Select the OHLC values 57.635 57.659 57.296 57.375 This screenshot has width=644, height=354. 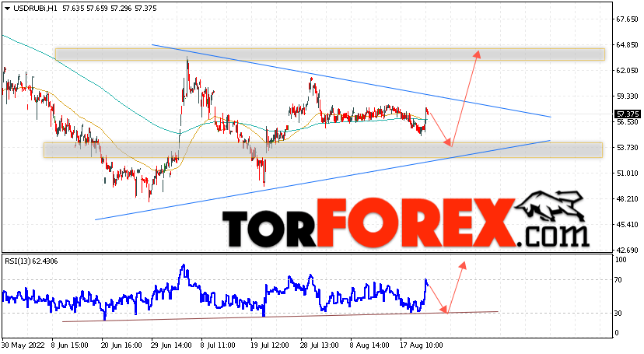(x=109, y=9)
